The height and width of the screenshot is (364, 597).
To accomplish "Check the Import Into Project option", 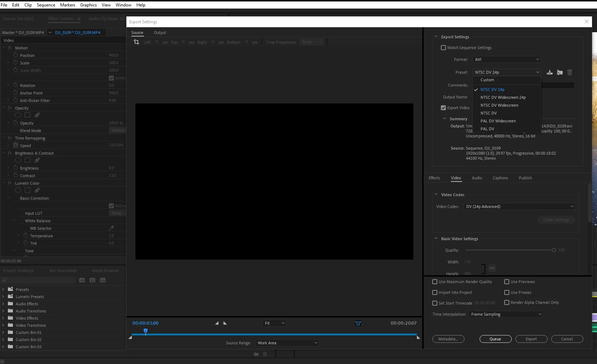I will pyautogui.click(x=435, y=292).
